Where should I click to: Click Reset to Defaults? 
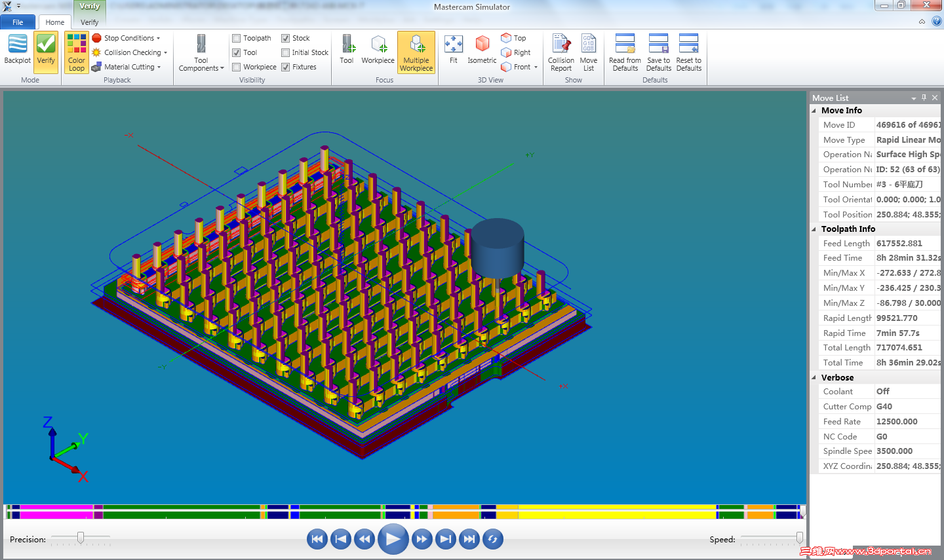[689, 52]
